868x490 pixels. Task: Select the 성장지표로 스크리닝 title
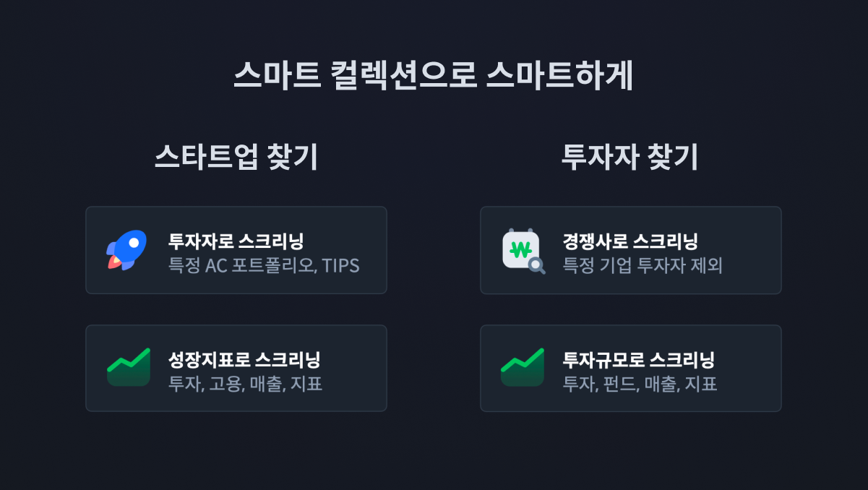[x=244, y=359]
